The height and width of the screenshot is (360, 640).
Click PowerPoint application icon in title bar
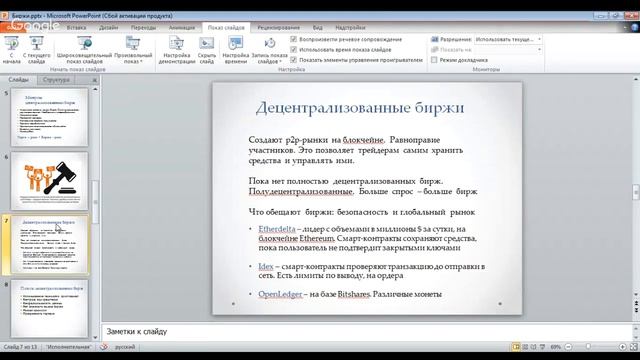(x=4, y=16)
